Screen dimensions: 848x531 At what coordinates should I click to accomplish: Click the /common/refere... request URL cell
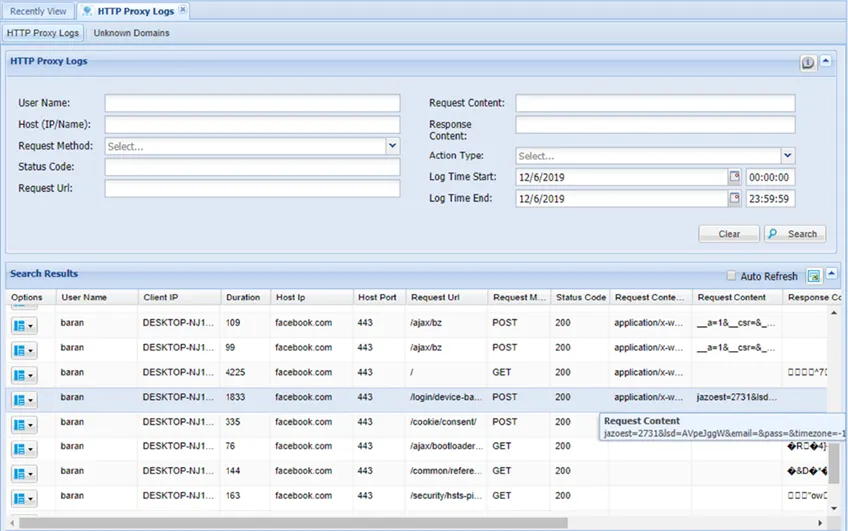446,471
